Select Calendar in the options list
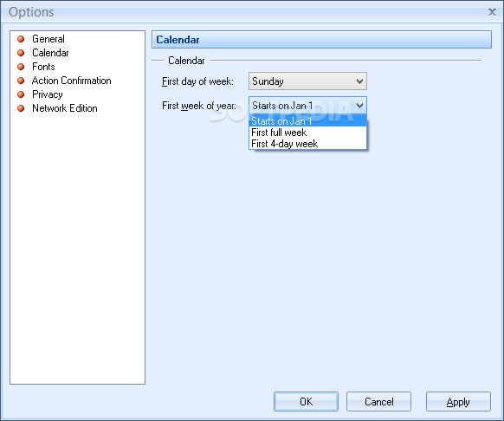504x421 pixels. click(50, 53)
